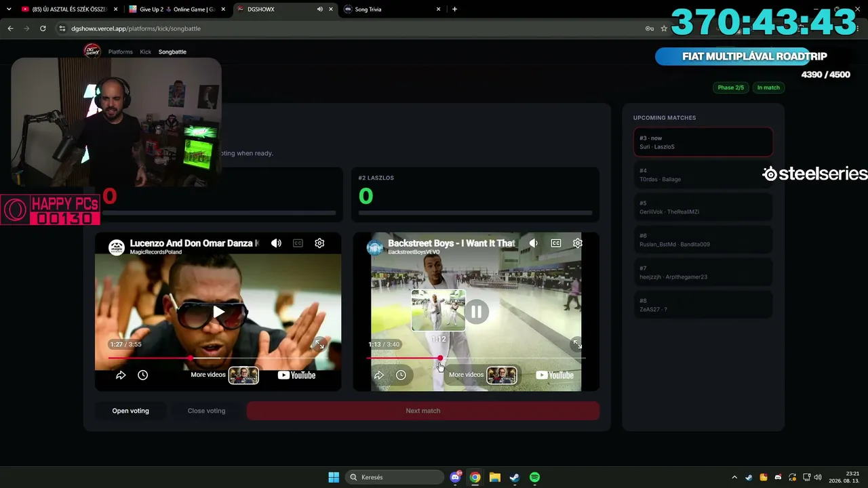
Task: Select match #3 Suri vs LaszloS
Action: 703,142
